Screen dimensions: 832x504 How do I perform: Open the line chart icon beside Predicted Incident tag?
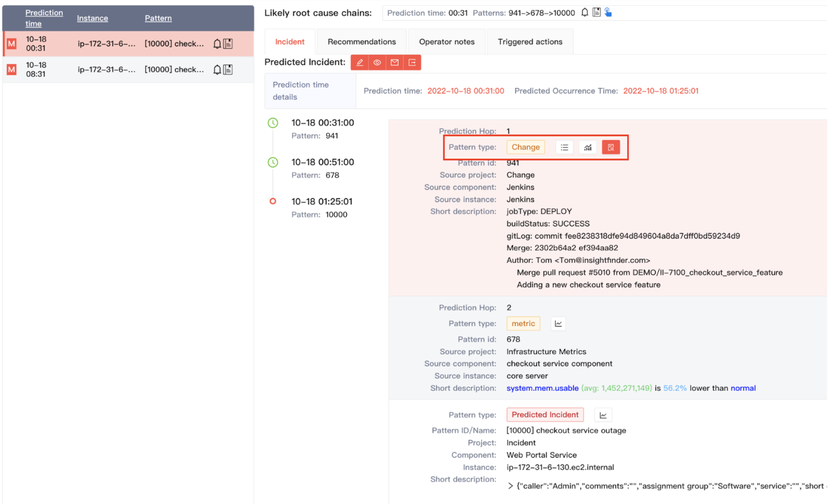tap(603, 415)
